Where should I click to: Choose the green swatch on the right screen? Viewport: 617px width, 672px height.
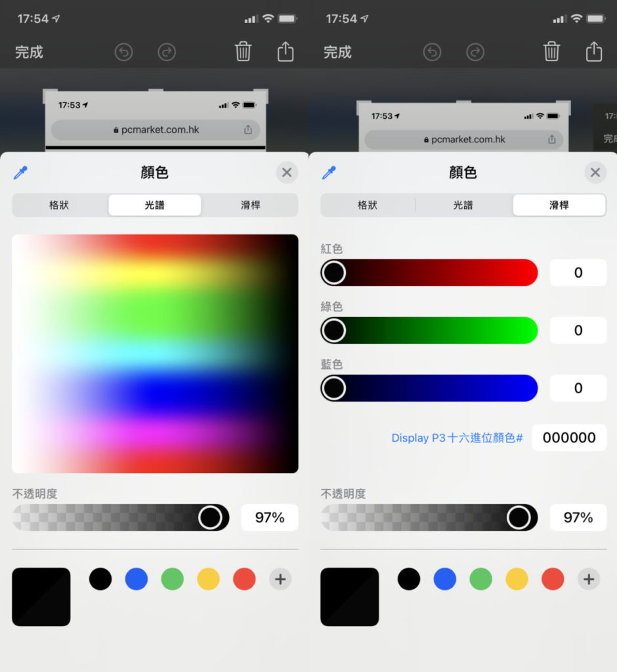(x=480, y=579)
